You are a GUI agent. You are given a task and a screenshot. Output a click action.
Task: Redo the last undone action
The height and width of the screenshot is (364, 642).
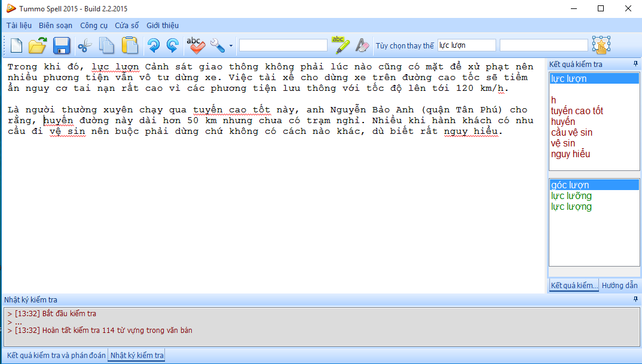coord(173,45)
